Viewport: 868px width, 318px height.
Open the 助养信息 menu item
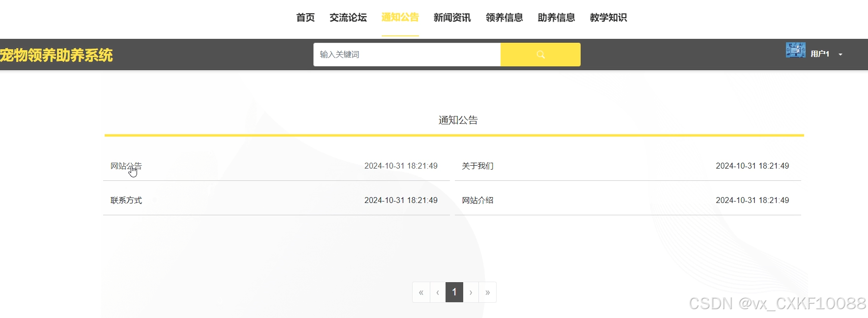point(557,18)
